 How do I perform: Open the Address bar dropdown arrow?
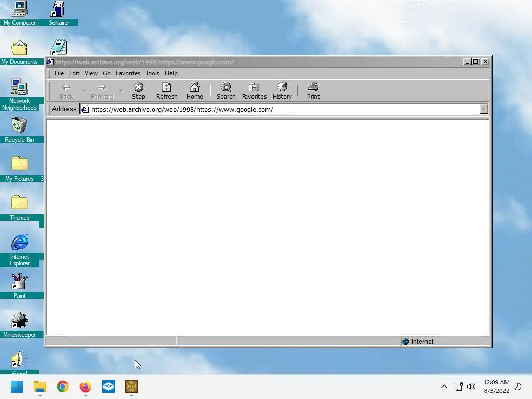[484, 109]
